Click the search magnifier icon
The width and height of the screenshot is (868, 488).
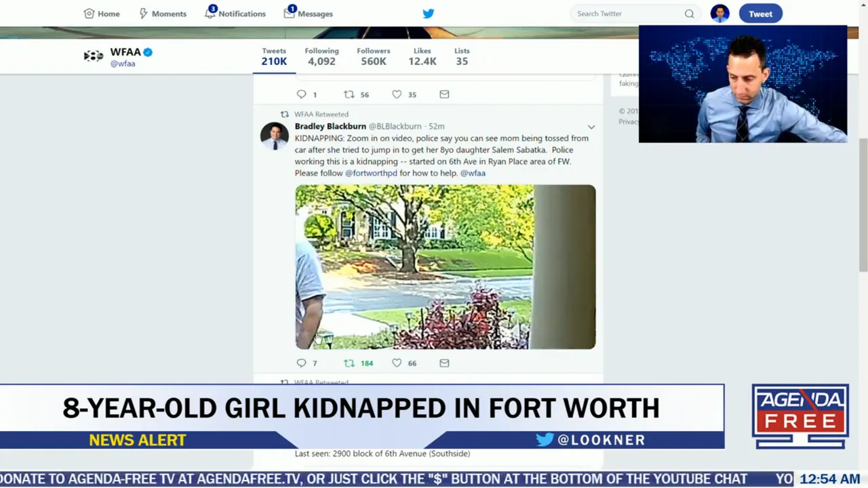point(689,14)
